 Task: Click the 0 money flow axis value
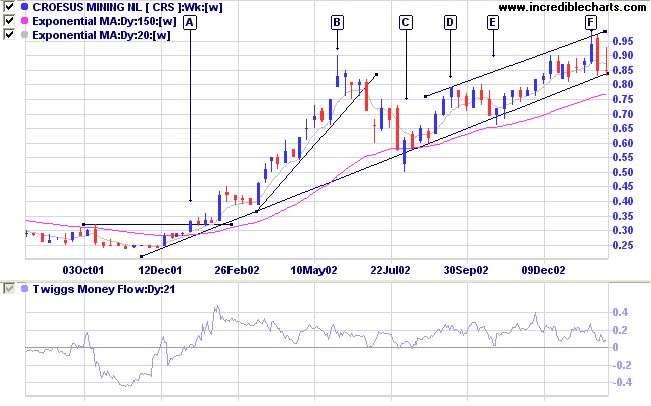616,347
